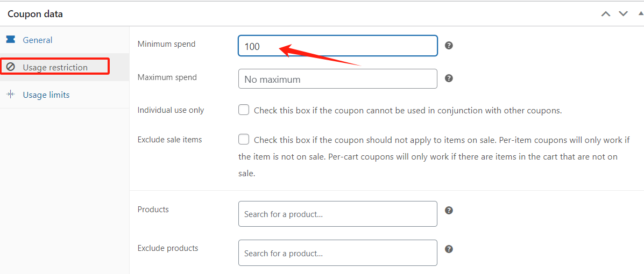Click help icon next to Maximum spend

(449, 78)
